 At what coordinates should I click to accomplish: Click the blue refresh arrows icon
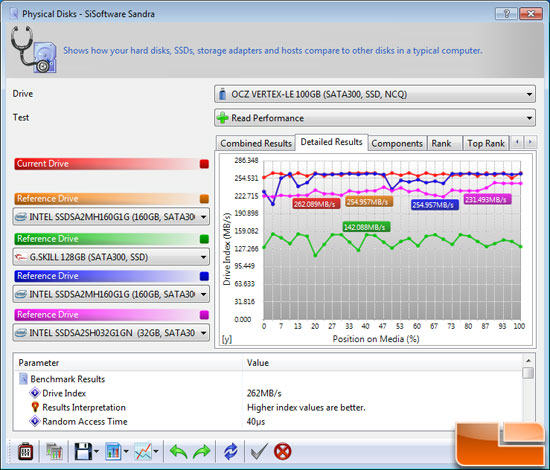point(230,451)
